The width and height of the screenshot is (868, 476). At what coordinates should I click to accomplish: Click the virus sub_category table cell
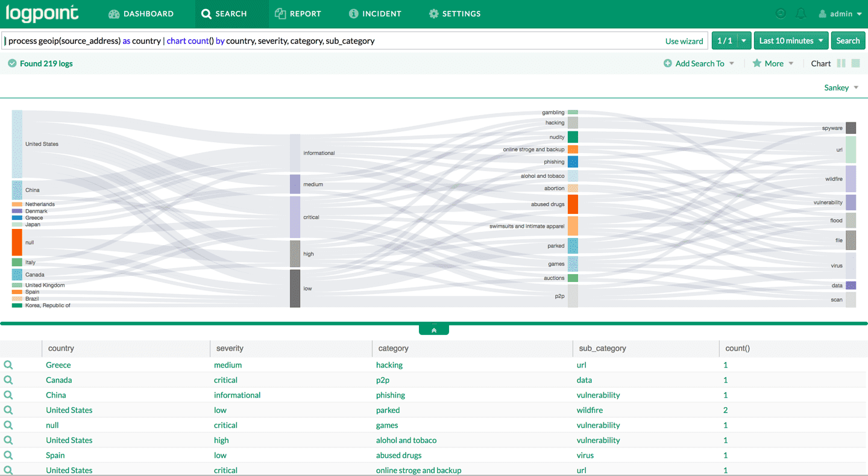(585, 456)
